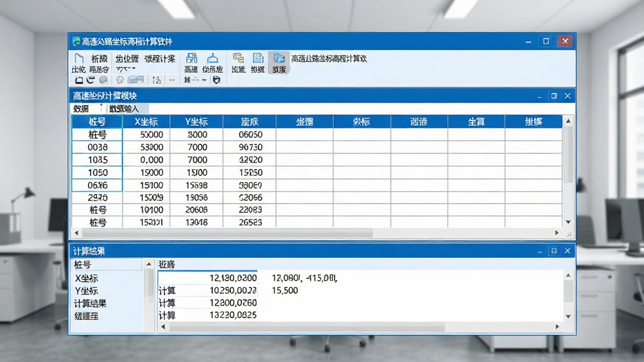The image size is (644, 362).
Task: Select the cell containing 26523
Action: click(250, 222)
